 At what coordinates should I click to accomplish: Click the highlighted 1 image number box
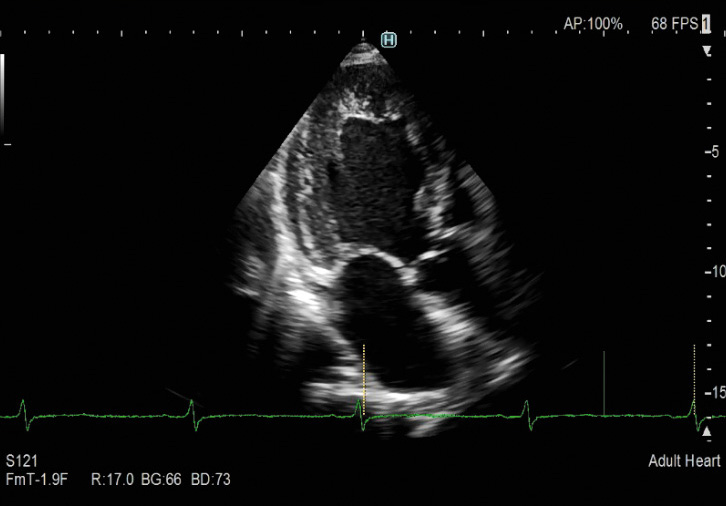coord(707,23)
